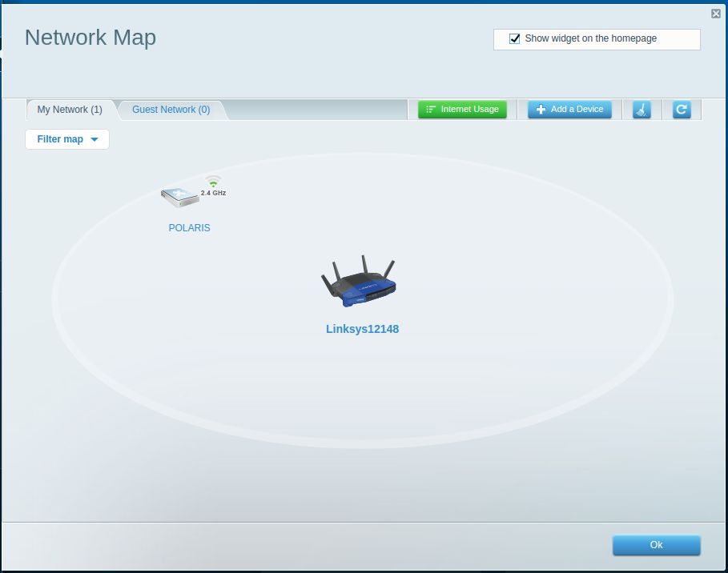Select the POLARIS computer icon
Image resolution: width=728 pixels, height=573 pixels.
pos(179,194)
